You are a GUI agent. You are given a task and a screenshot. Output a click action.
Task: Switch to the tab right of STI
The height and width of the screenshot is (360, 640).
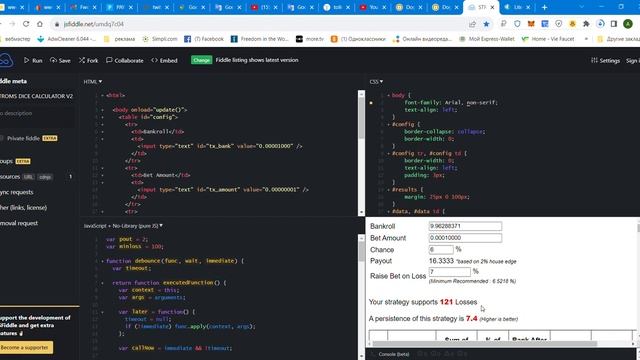click(518, 7)
